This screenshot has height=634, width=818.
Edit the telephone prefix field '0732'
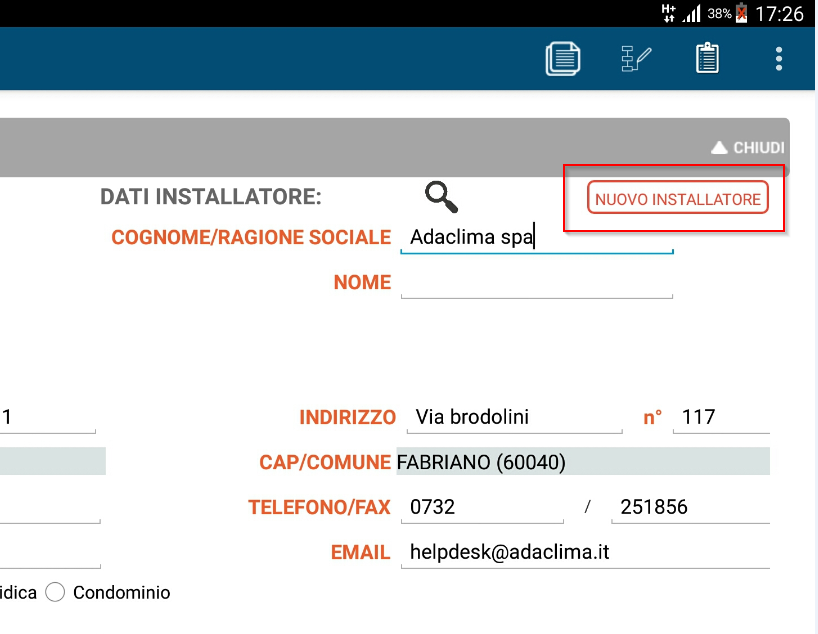click(482, 507)
